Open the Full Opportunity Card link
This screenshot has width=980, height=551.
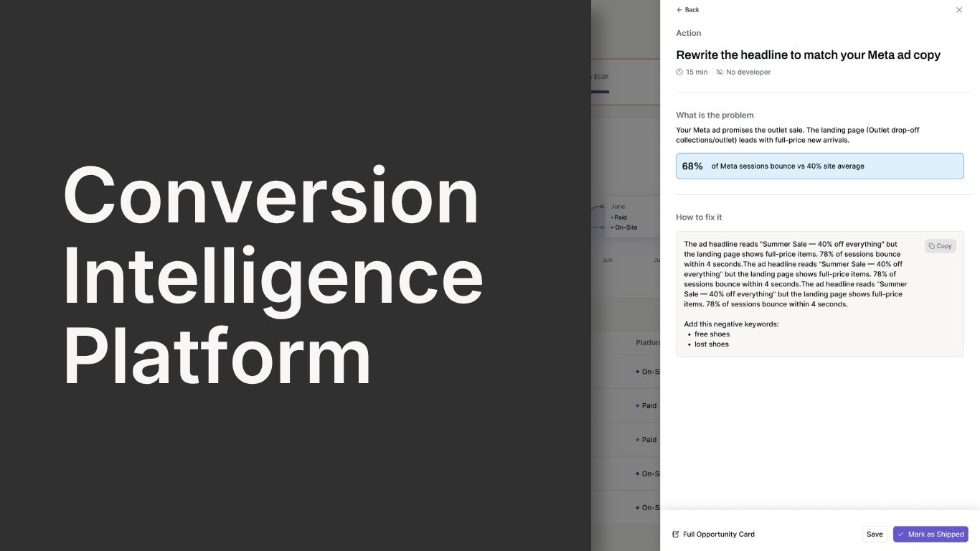713,534
